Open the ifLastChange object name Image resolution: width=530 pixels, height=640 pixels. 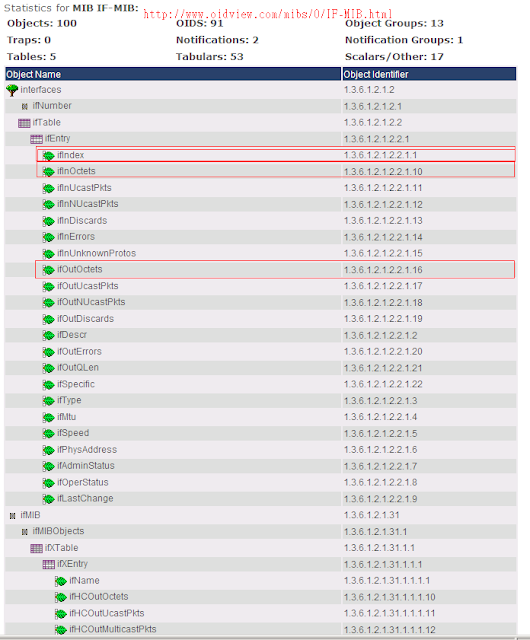click(85, 499)
